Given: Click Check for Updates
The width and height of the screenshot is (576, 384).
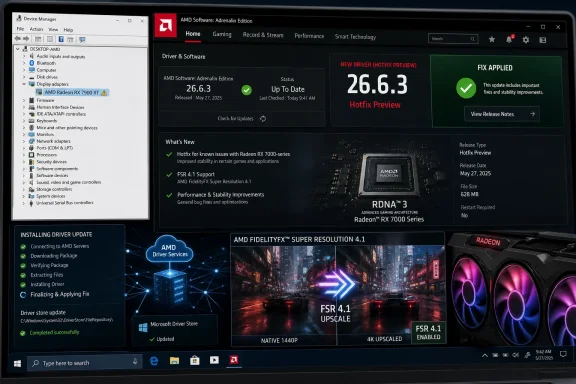Looking at the screenshot, I should click(235, 118).
